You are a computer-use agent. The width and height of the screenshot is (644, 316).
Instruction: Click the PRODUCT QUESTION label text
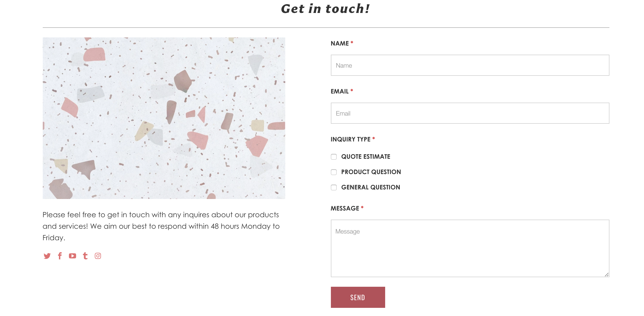371,172
